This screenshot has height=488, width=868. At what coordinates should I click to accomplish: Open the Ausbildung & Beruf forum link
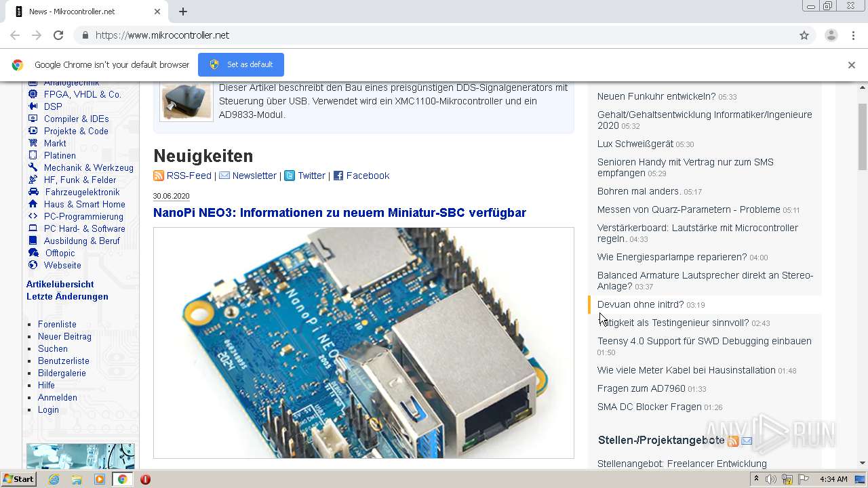coord(82,241)
